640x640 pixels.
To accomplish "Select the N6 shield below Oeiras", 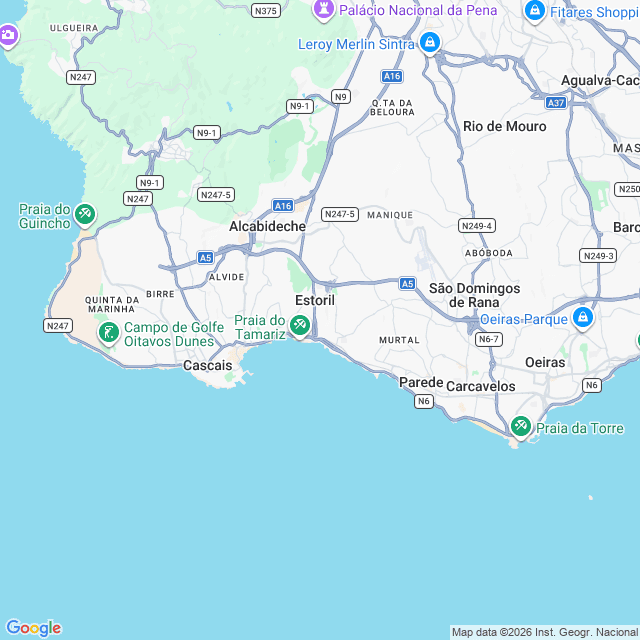I will tap(592, 385).
